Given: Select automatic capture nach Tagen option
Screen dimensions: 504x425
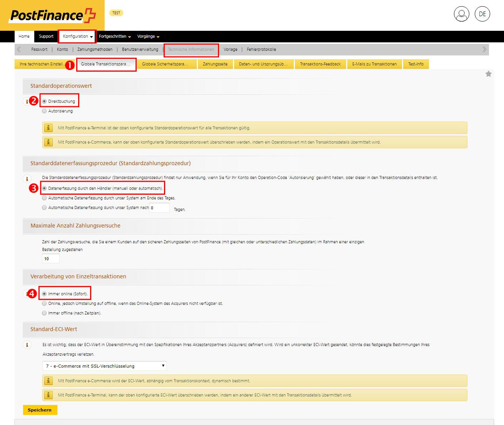Looking at the screenshot, I should [44, 207].
